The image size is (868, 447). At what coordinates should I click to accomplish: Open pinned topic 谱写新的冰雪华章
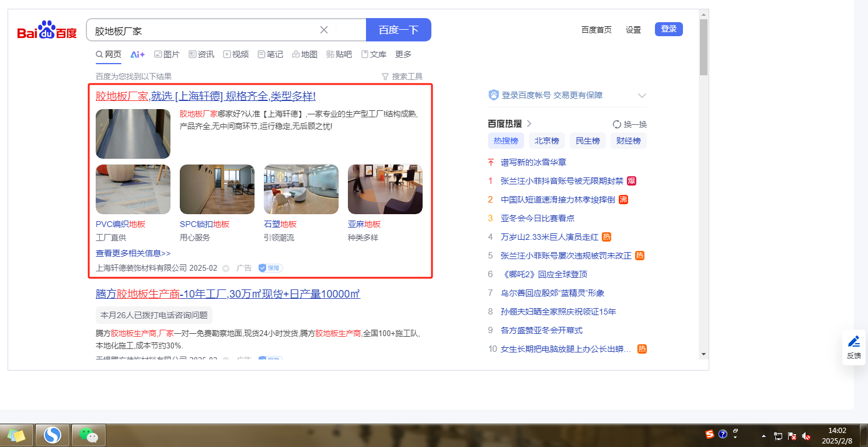tap(534, 162)
